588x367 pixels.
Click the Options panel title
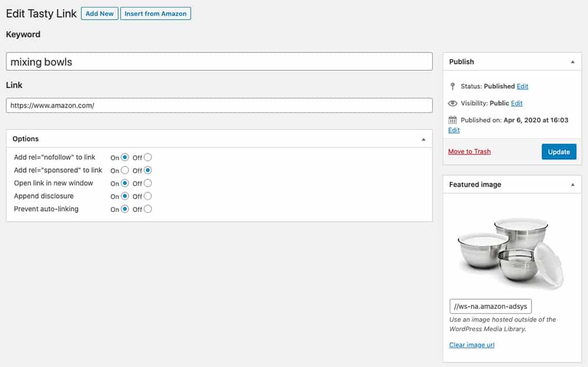(25, 139)
